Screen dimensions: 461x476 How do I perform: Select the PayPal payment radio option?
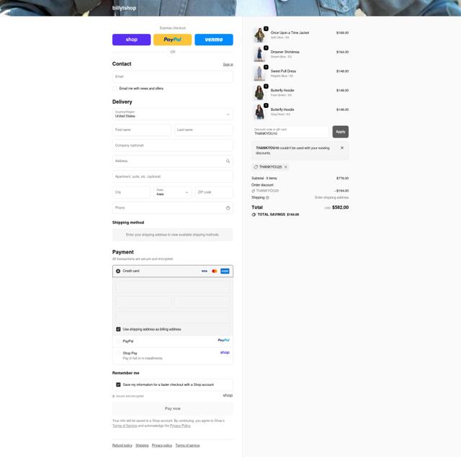(x=118, y=341)
